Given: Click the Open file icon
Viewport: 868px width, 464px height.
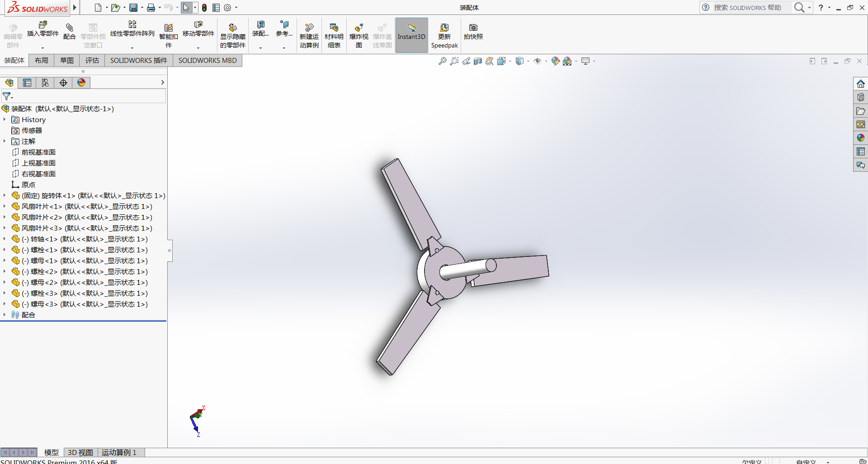Looking at the screenshot, I should pos(116,8).
